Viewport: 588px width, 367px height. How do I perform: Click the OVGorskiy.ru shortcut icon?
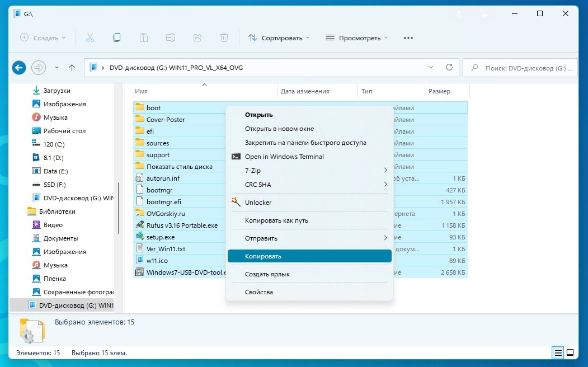pos(140,213)
